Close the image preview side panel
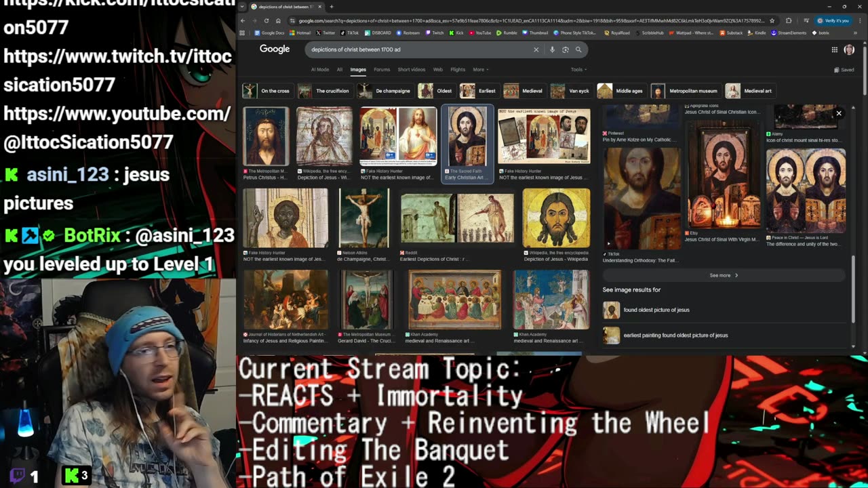Screen dimensions: 868x488 (839, 113)
